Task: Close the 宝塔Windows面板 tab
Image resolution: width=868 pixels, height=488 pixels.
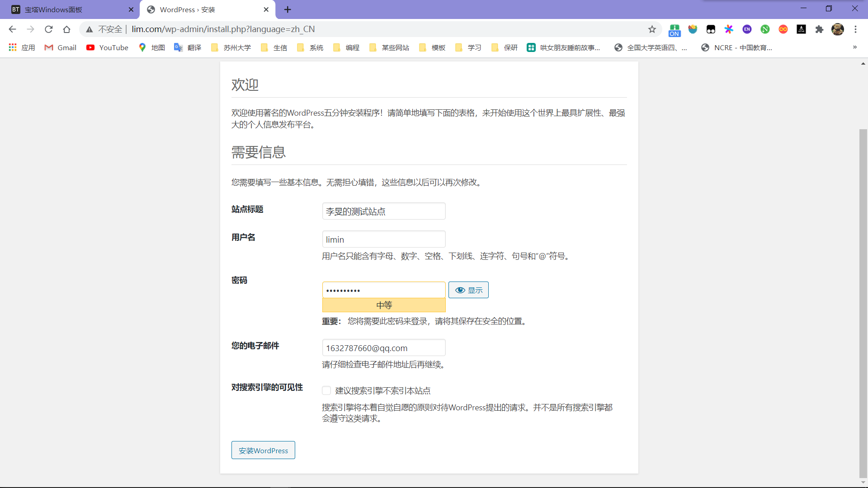Action: (131, 9)
